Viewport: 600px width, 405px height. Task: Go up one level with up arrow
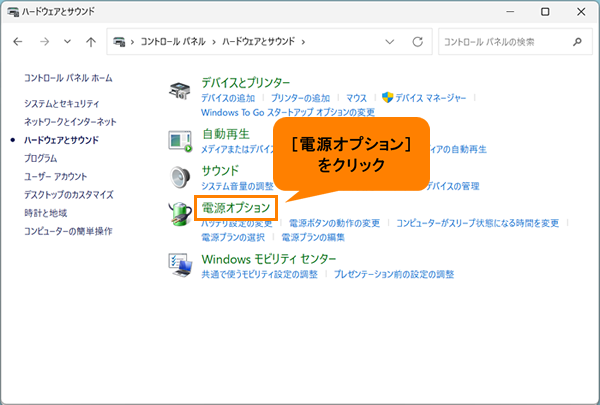(x=91, y=41)
